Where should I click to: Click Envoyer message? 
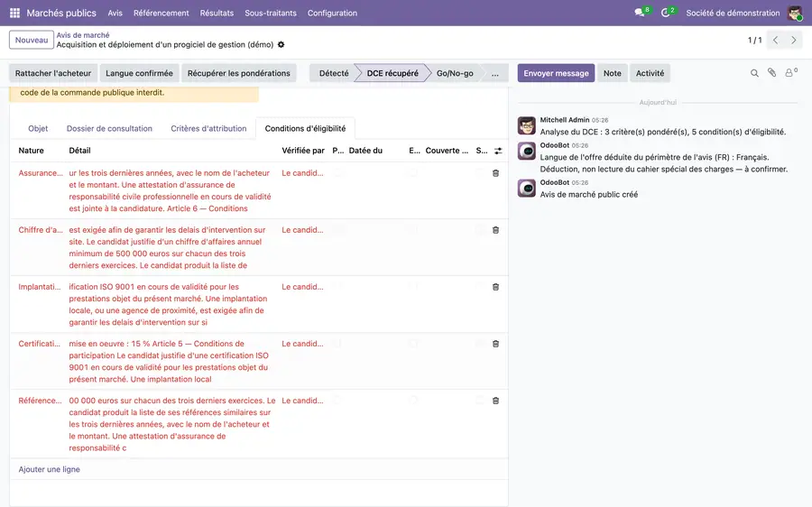(556, 73)
